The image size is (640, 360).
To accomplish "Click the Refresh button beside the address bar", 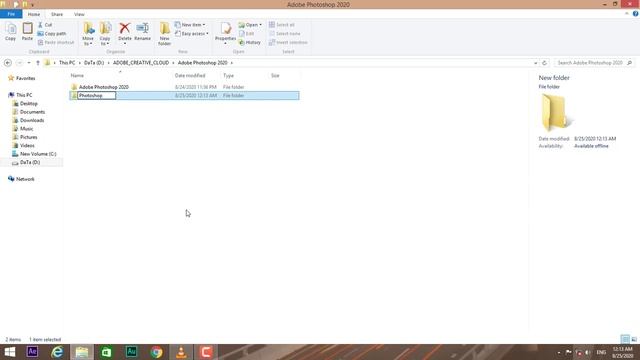I will tap(544, 63).
